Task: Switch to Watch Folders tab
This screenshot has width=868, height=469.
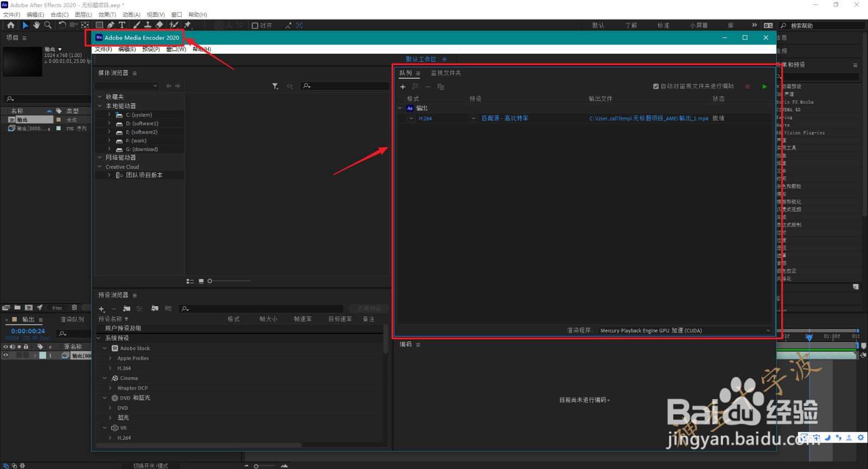Action: coord(446,73)
